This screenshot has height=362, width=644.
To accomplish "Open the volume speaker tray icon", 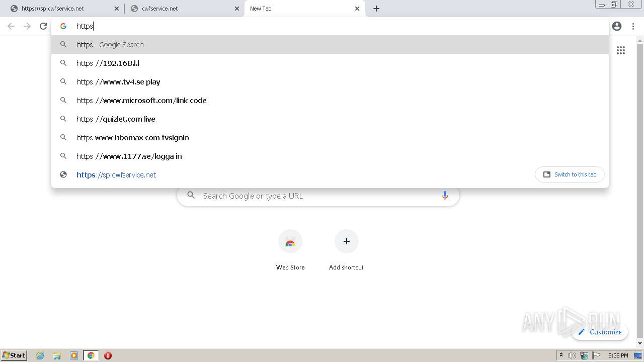I will (x=572, y=355).
